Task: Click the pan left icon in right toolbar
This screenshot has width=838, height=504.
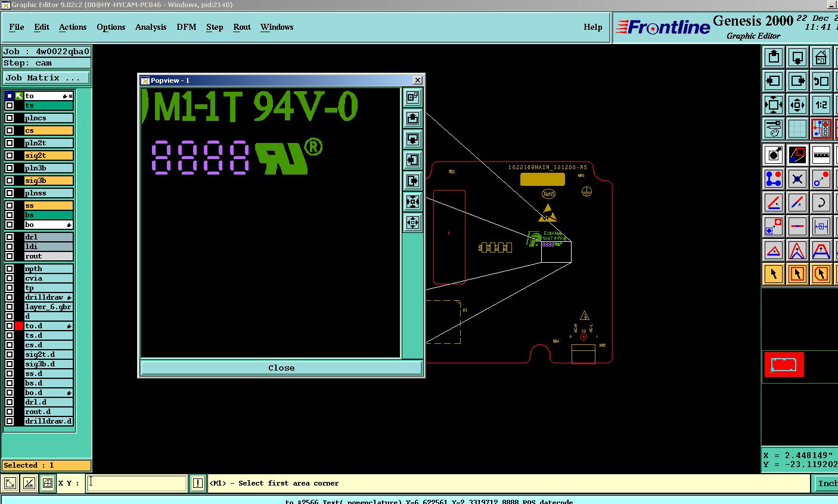Action: [x=774, y=81]
